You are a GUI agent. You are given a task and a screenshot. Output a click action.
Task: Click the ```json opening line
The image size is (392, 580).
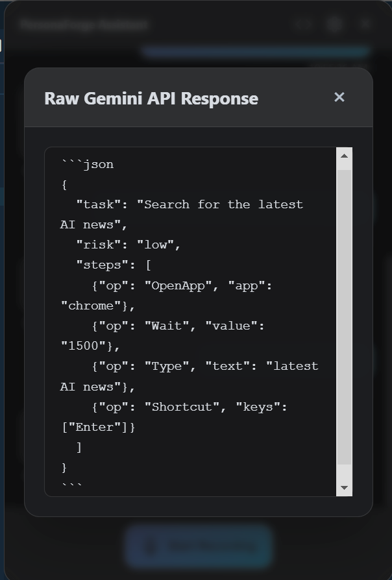pyautogui.click(x=88, y=164)
